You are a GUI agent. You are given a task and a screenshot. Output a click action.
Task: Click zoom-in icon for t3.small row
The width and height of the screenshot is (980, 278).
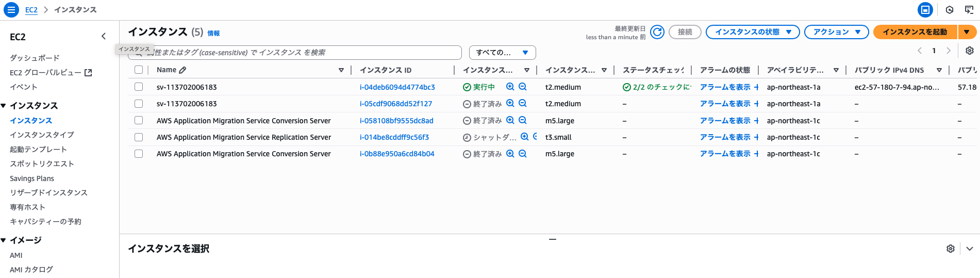coord(525,137)
